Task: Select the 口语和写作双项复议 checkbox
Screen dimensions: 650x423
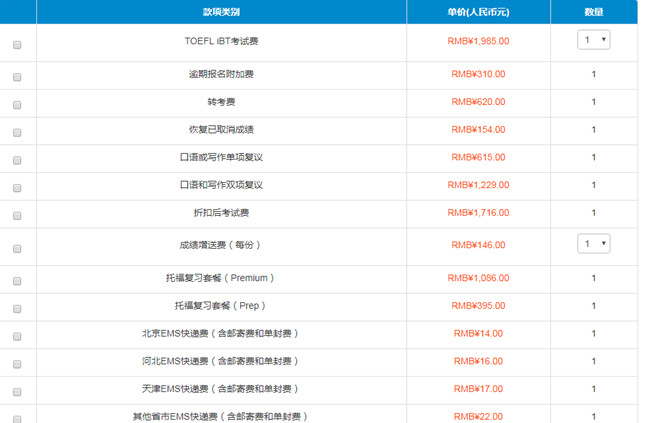Action: point(17,188)
